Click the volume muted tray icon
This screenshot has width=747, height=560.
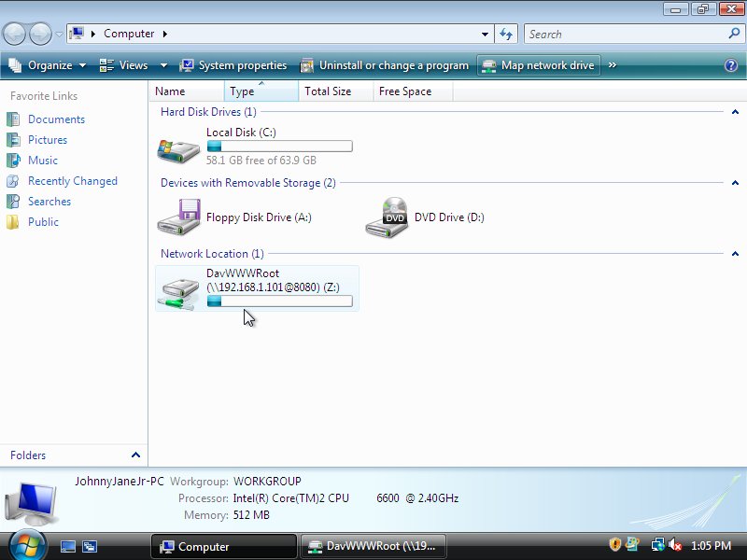tap(675, 546)
